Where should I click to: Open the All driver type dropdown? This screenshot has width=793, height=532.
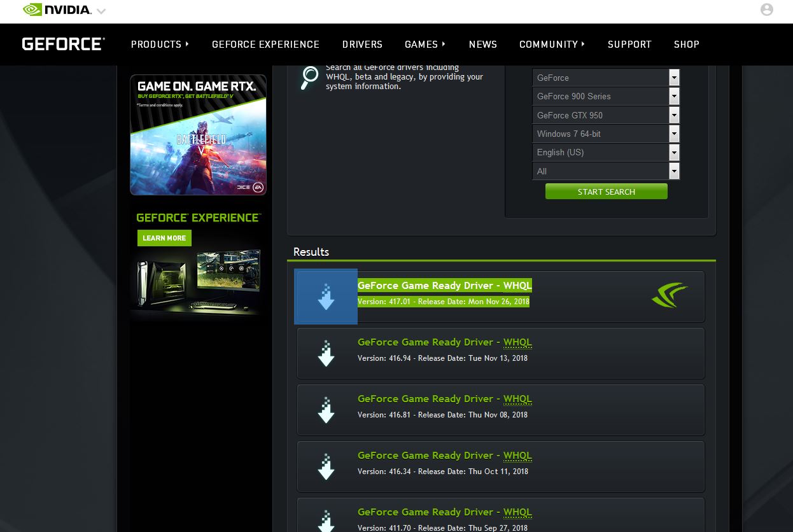(606, 171)
